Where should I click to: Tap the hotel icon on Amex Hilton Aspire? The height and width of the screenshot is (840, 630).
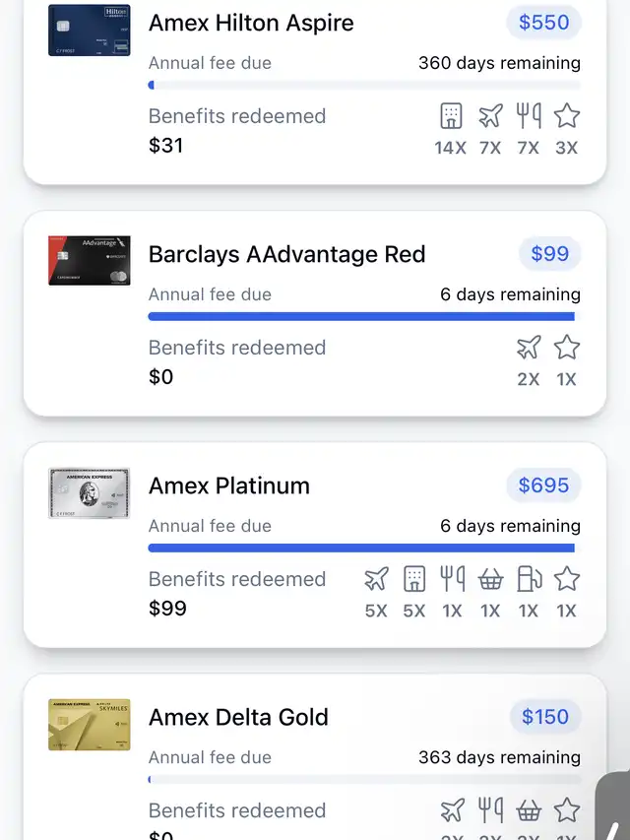click(x=451, y=117)
